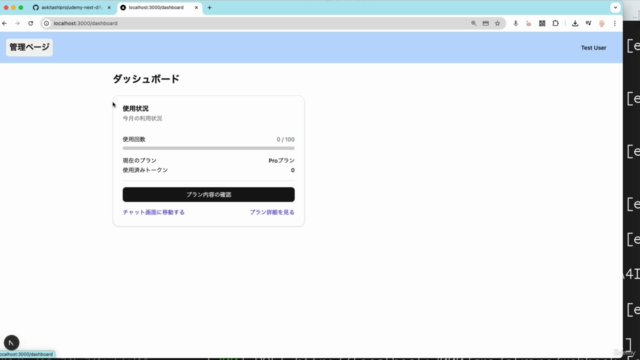This screenshot has width=640, height=360.
Task: Follow the チャット画面に移動する link
Action: [x=153, y=212]
